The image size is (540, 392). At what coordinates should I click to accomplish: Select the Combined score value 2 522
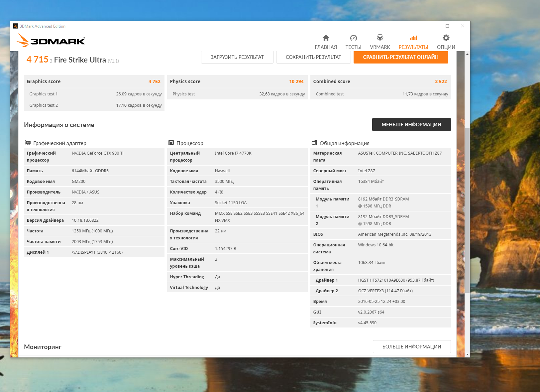[441, 81]
